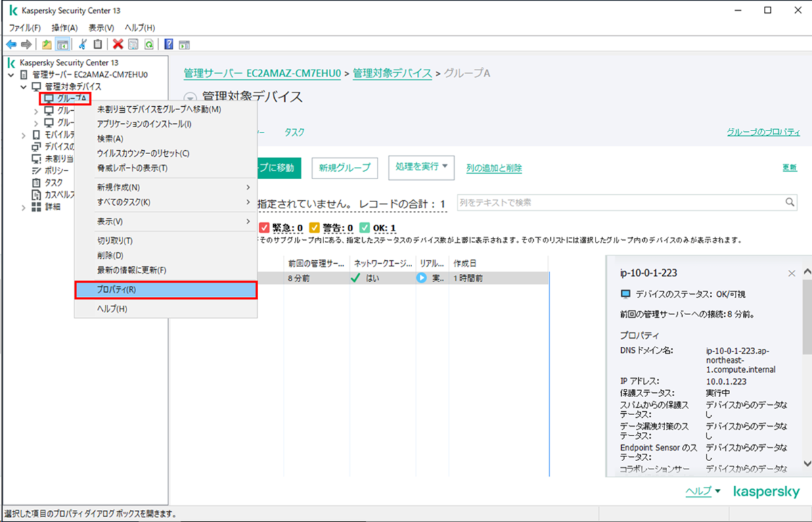Open the 処理を実行 dropdown
The height and width of the screenshot is (522, 812).
pyautogui.click(x=421, y=167)
